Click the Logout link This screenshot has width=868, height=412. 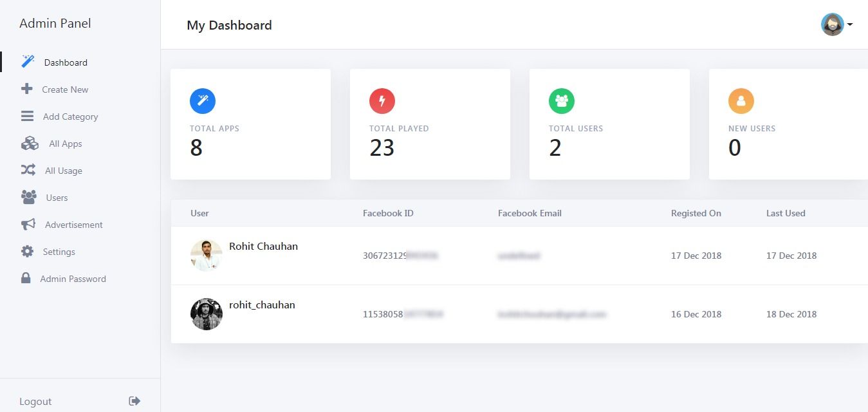point(35,402)
